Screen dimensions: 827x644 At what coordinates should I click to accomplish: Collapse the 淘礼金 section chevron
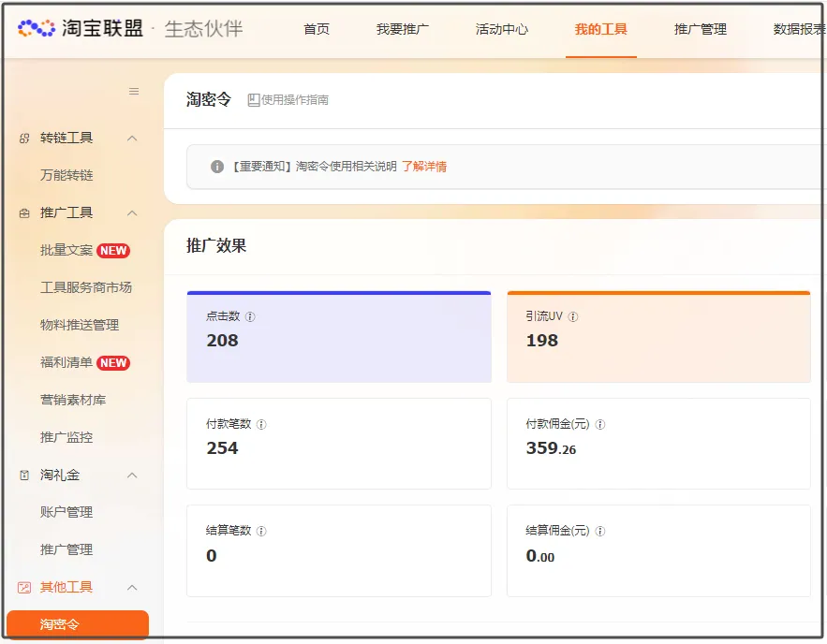[132, 475]
